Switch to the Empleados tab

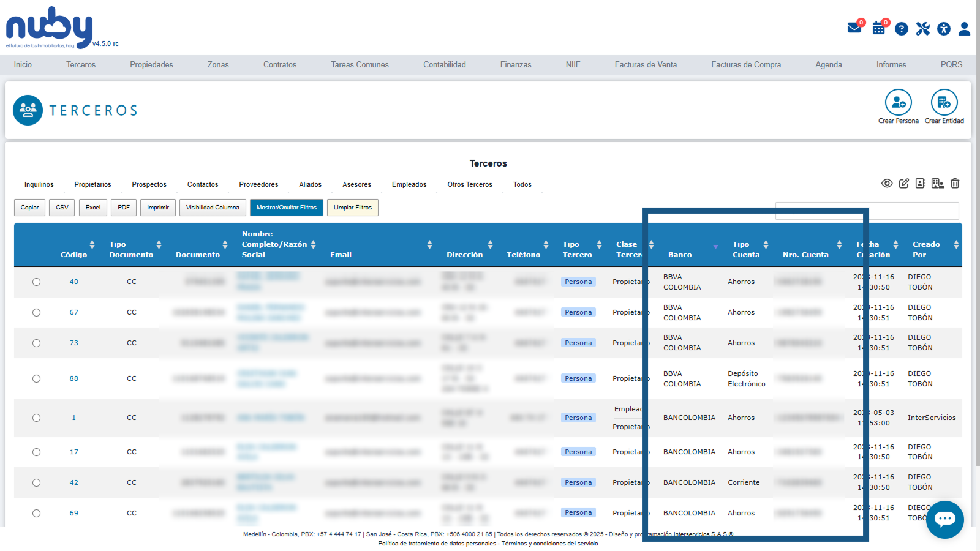(409, 185)
